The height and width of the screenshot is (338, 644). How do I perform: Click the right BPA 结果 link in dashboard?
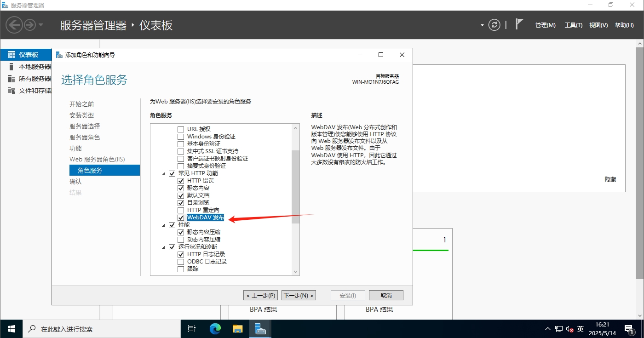(x=379, y=309)
